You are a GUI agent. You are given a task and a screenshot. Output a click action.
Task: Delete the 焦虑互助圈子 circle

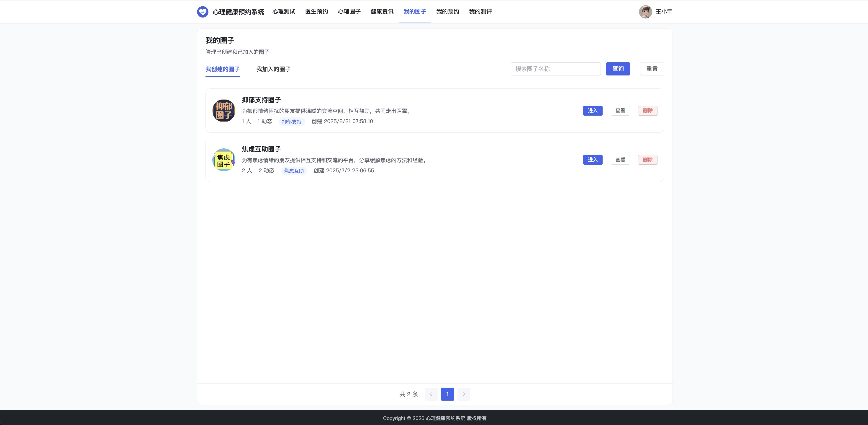pos(648,160)
